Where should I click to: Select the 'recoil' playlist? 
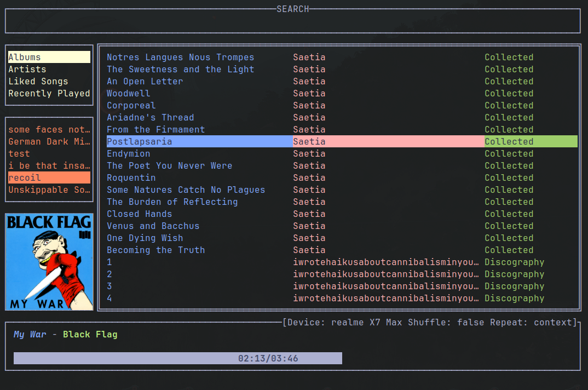coord(25,178)
